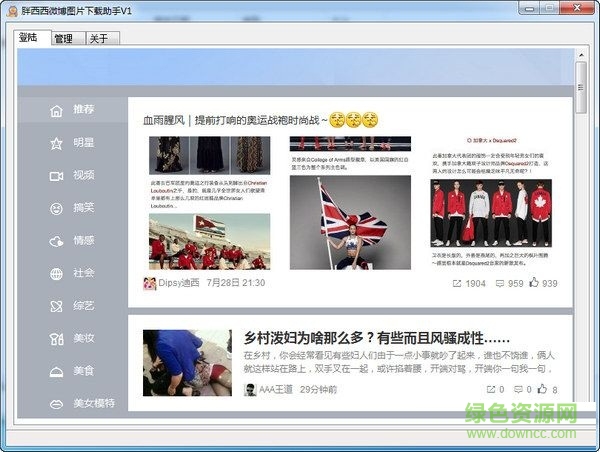
Task: Click the cosmetics icon beside 美妆
Action: (56, 339)
